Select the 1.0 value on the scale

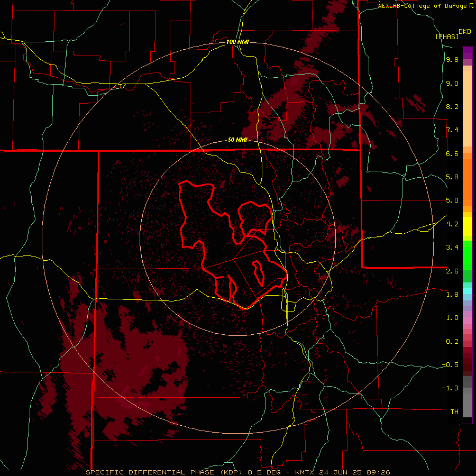452,318
